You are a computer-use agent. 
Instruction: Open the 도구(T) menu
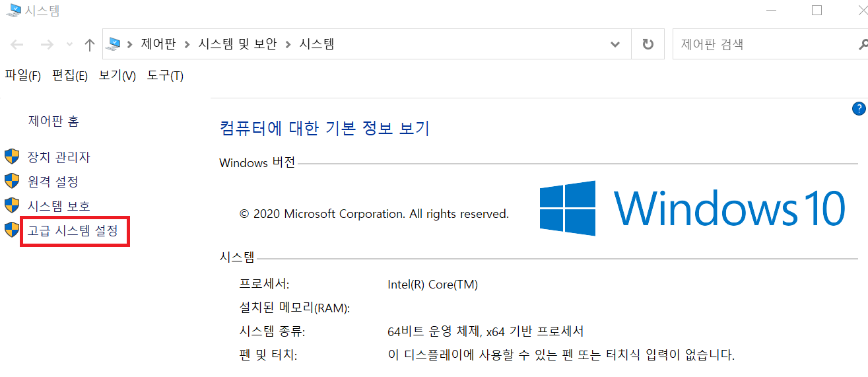point(165,76)
